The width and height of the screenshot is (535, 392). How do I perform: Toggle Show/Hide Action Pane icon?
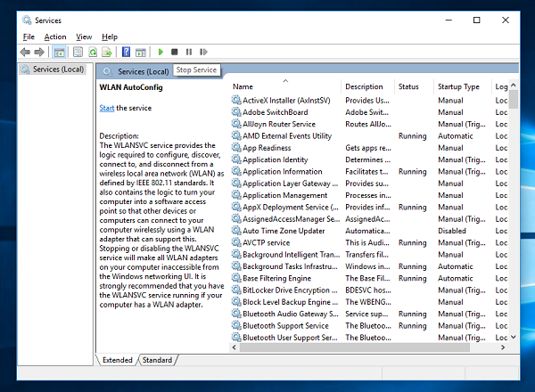click(141, 53)
